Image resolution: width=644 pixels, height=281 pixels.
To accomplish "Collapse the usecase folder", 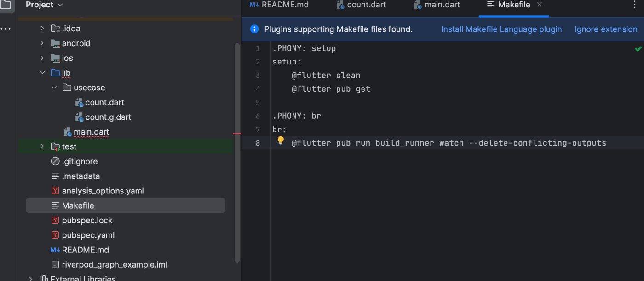I will tap(54, 88).
